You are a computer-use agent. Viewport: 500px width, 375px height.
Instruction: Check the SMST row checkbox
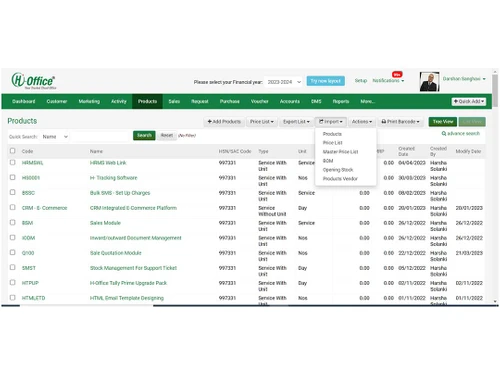(x=13, y=267)
